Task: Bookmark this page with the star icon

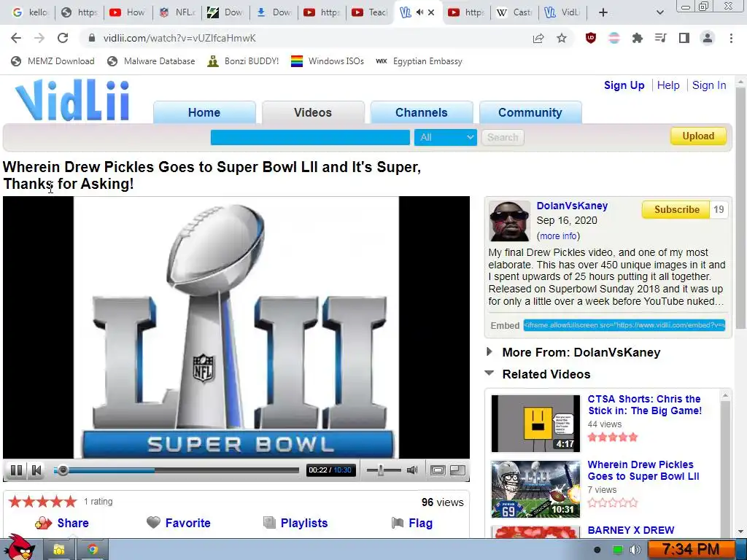Action: click(562, 38)
